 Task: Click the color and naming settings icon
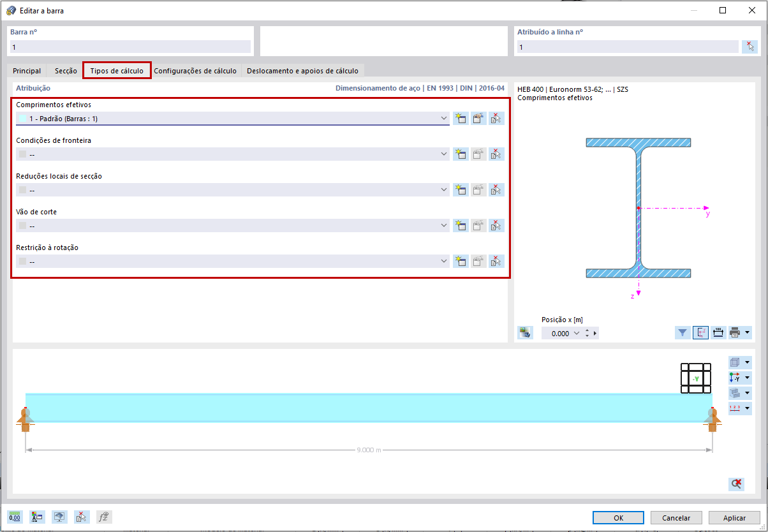(37, 517)
